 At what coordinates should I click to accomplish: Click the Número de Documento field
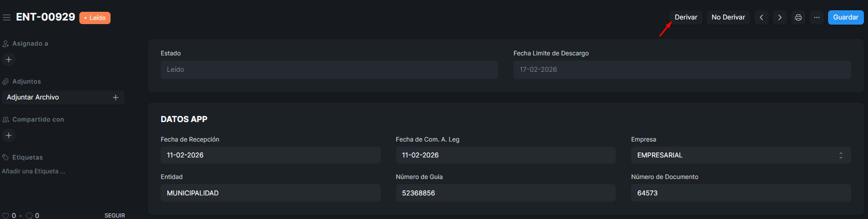(x=741, y=193)
